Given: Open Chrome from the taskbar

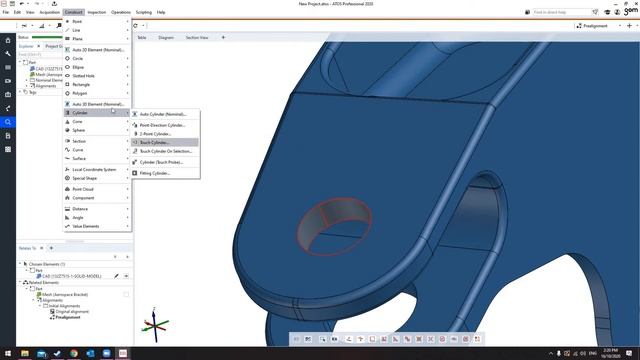Looking at the screenshot, I should tap(74, 353).
